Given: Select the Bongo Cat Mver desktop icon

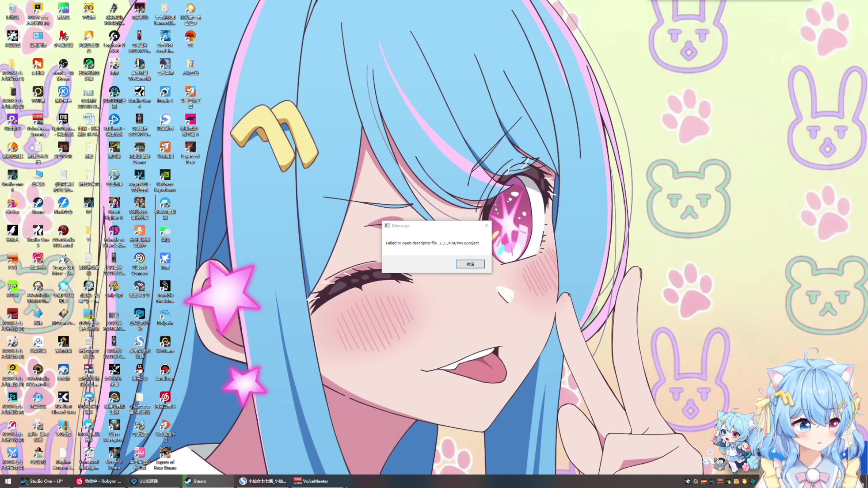Looking at the screenshot, I should [x=63, y=264].
